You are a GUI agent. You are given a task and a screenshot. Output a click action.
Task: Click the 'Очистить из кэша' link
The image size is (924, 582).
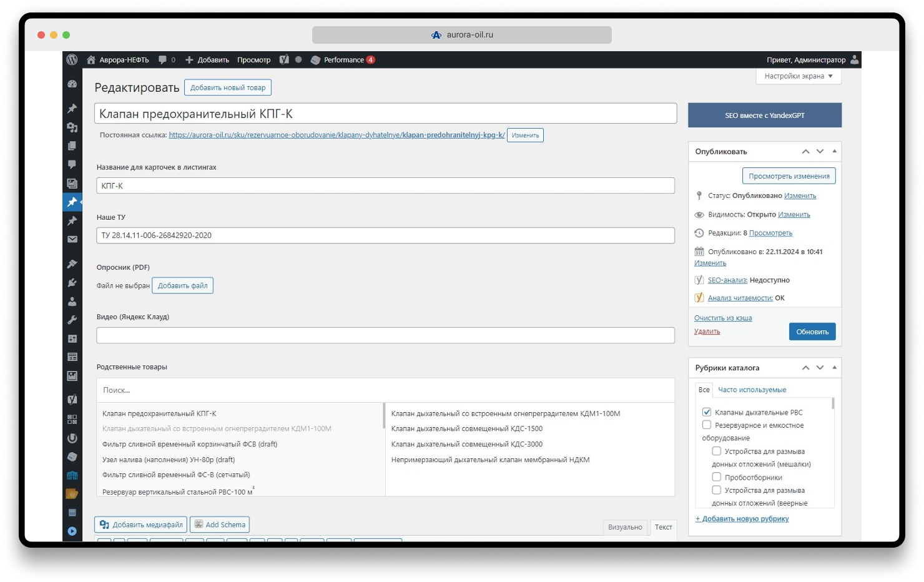pyautogui.click(x=723, y=318)
